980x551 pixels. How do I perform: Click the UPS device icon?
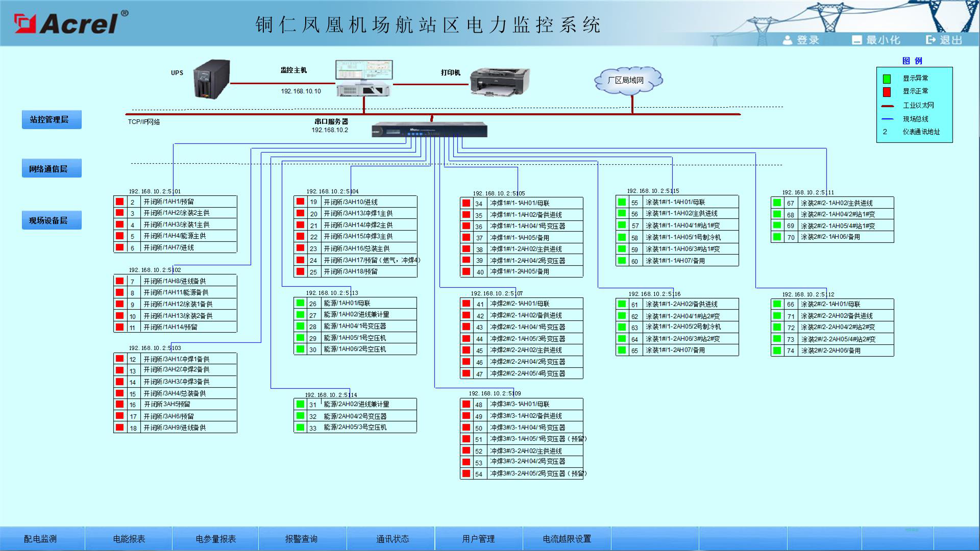(211, 79)
